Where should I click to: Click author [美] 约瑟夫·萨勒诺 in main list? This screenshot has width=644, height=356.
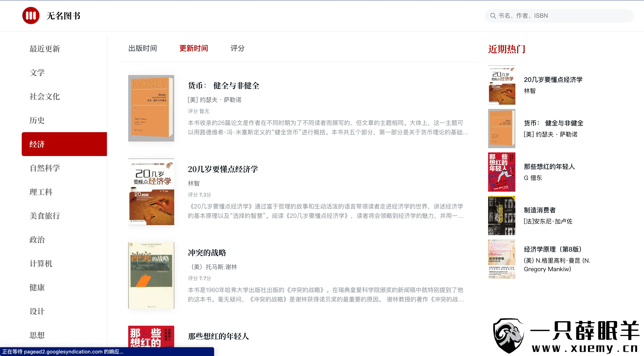[x=214, y=100]
